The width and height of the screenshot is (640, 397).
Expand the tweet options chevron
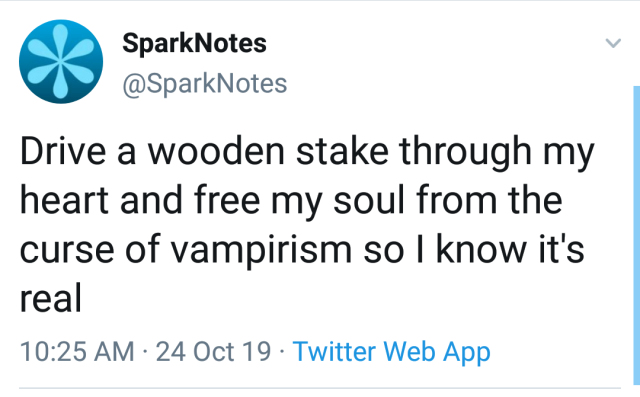point(613,42)
